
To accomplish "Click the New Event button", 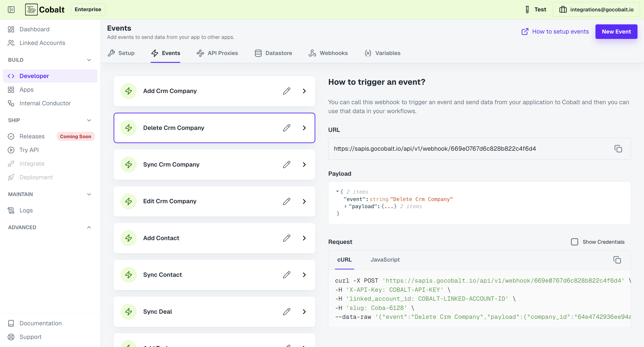I will coord(616,32).
